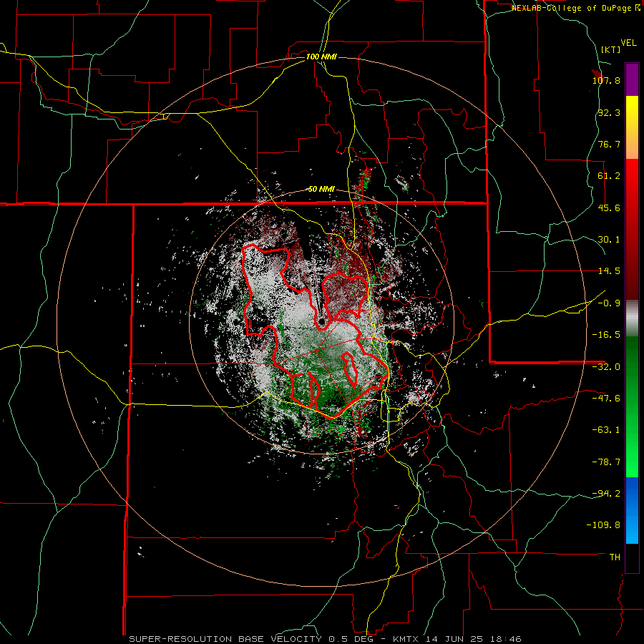Viewport: 644px width, 644px height.
Task: Click the 92.3 velocity scale value
Action: point(609,112)
